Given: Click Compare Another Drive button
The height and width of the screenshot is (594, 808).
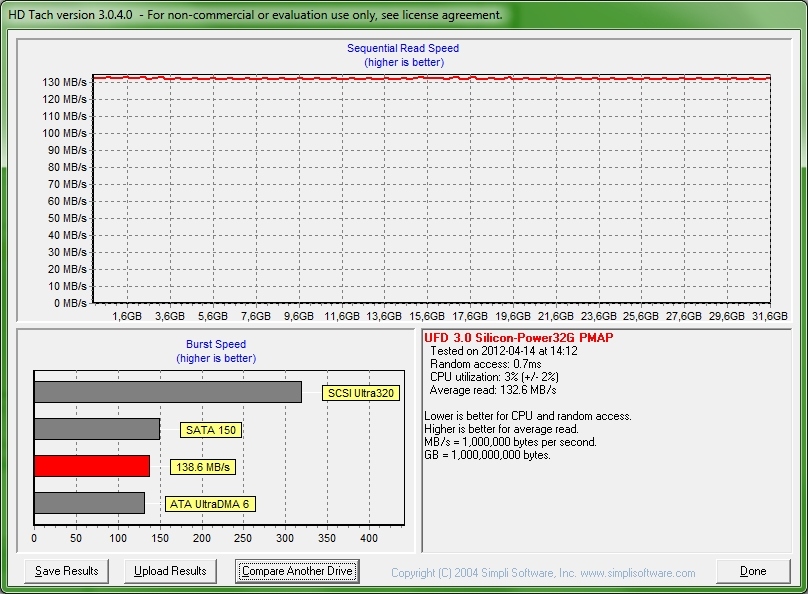Looking at the screenshot, I should (297, 571).
